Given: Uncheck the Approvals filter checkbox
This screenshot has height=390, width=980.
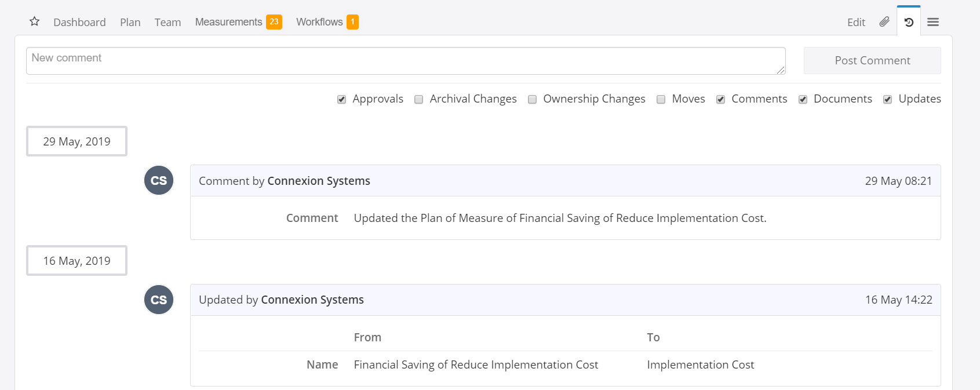Looking at the screenshot, I should 342,100.
